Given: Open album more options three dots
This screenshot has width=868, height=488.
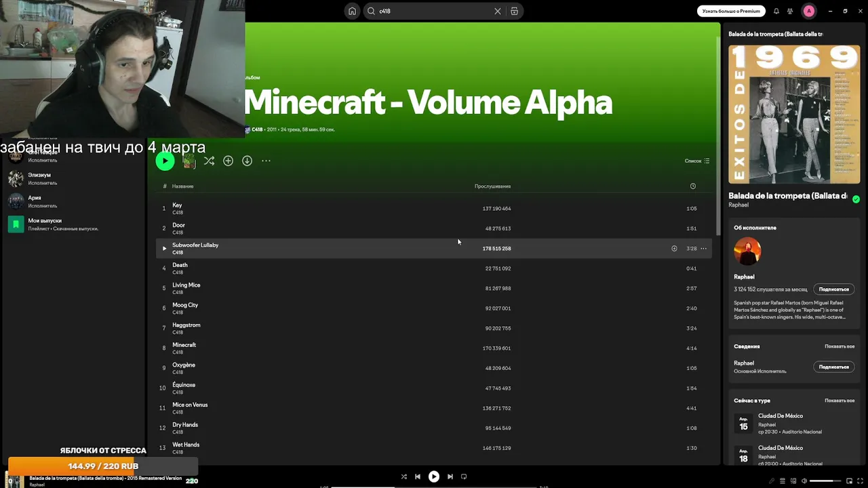Looking at the screenshot, I should pyautogui.click(x=266, y=161).
